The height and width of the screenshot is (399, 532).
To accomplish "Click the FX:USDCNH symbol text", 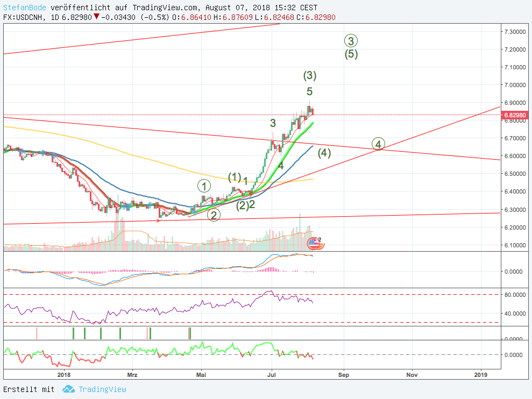I will 24,17.
